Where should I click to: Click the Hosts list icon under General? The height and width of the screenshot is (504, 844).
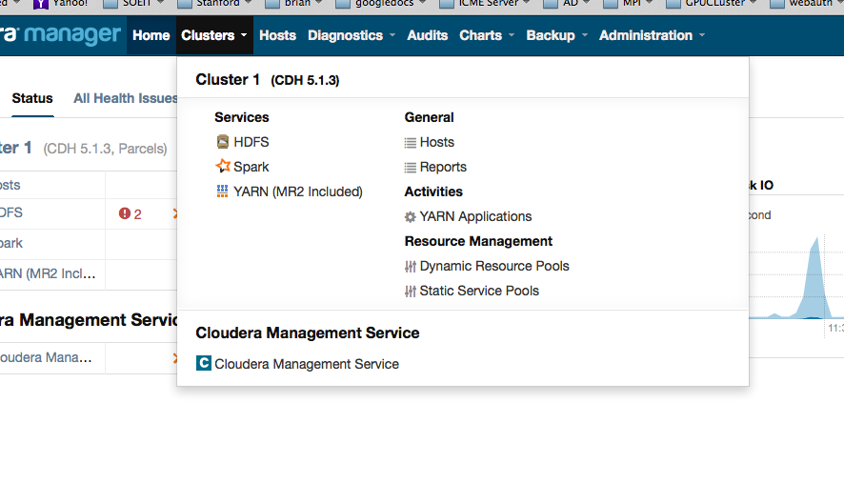click(411, 143)
